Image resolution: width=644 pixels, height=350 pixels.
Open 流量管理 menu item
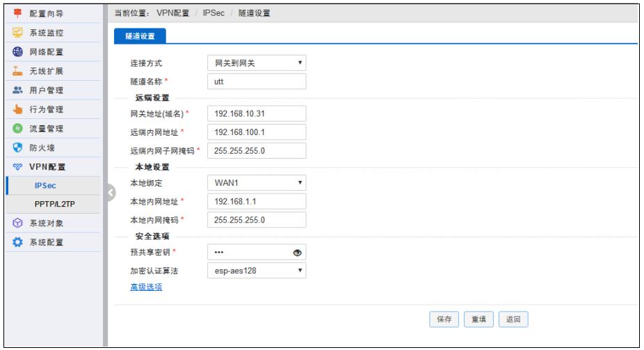pyautogui.click(x=53, y=129)
